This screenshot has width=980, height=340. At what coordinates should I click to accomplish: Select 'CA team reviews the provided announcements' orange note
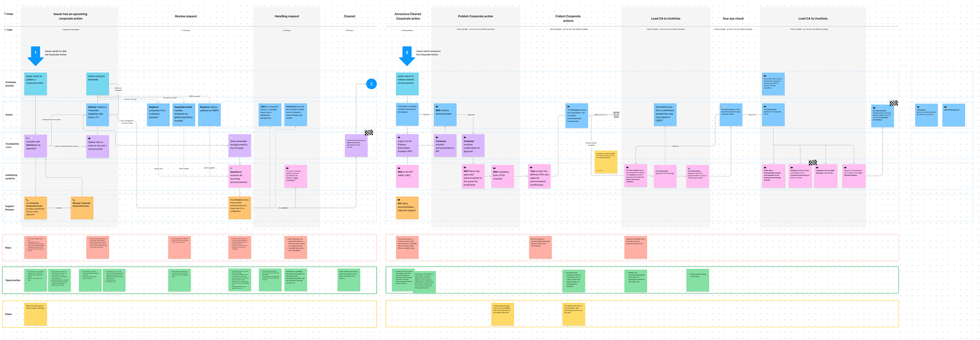coord(239,207)
